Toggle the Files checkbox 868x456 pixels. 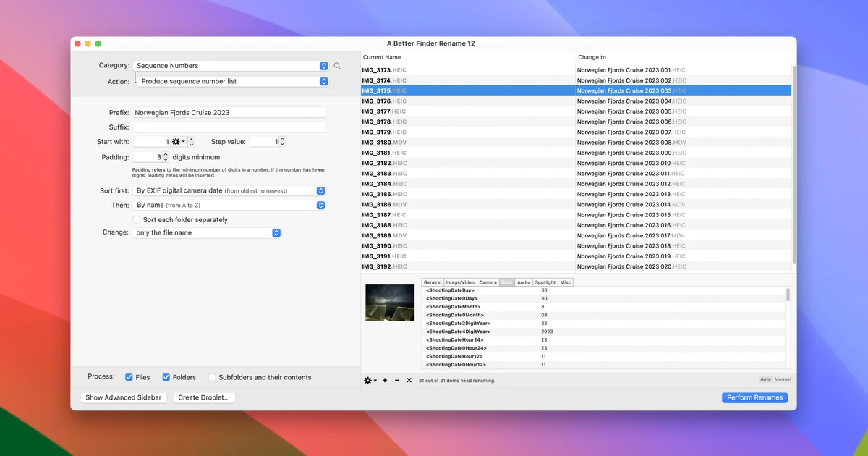(x=129, y=377)
